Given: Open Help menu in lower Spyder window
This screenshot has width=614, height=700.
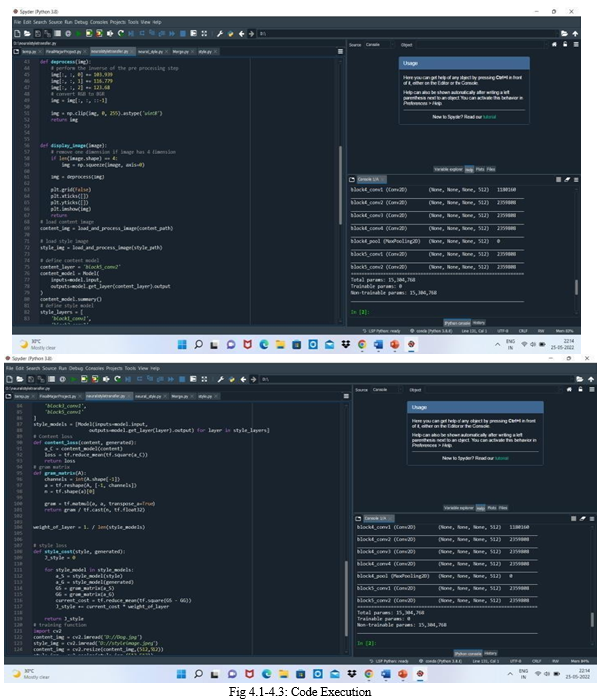Looking at the screenshot, I should point(155,368).
